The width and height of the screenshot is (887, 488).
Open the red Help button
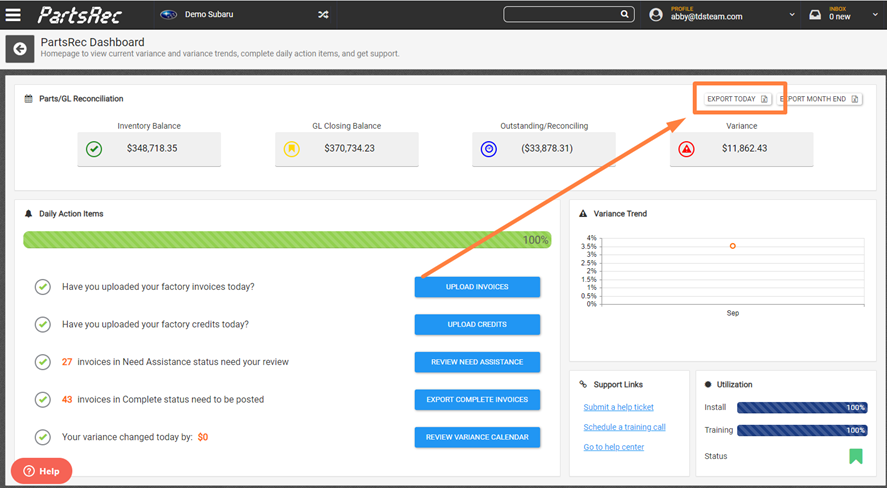41,471
